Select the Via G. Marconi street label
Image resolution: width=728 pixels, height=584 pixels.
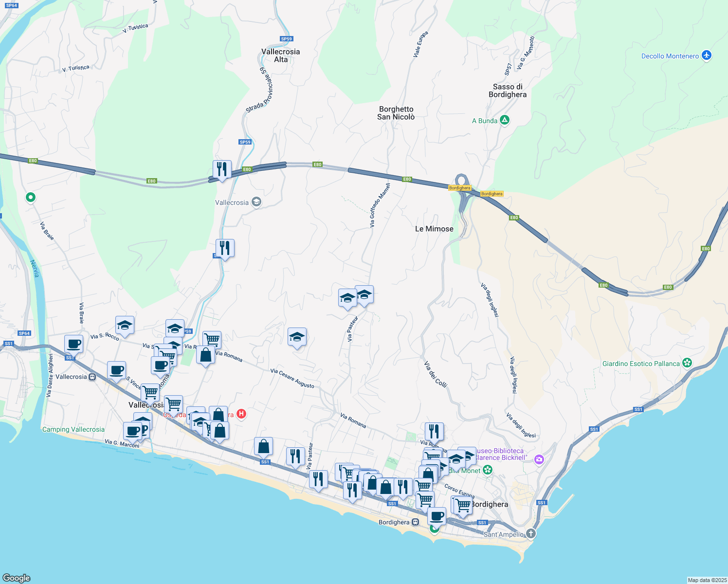(122, 444)
